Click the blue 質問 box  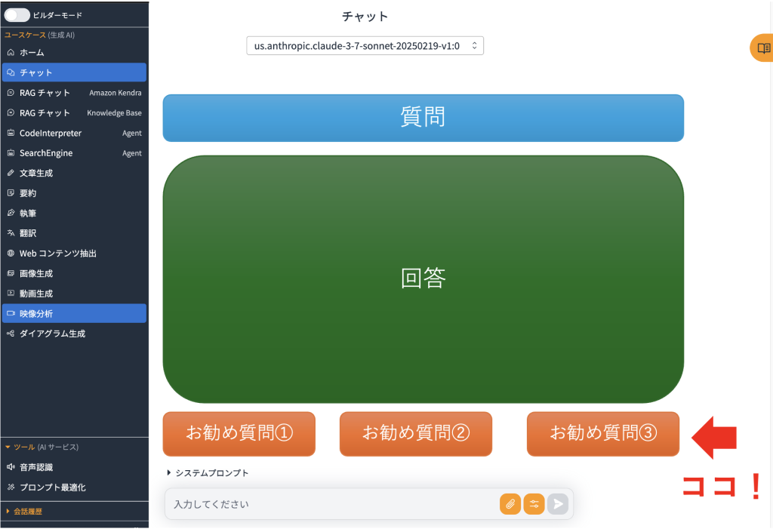pyautogui.click(x=423, y=118)
